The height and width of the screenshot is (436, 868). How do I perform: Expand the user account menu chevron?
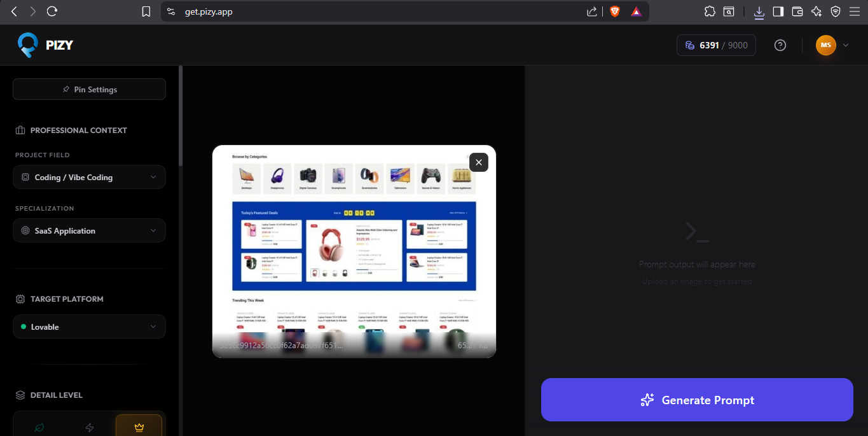[x=846, y=45]
